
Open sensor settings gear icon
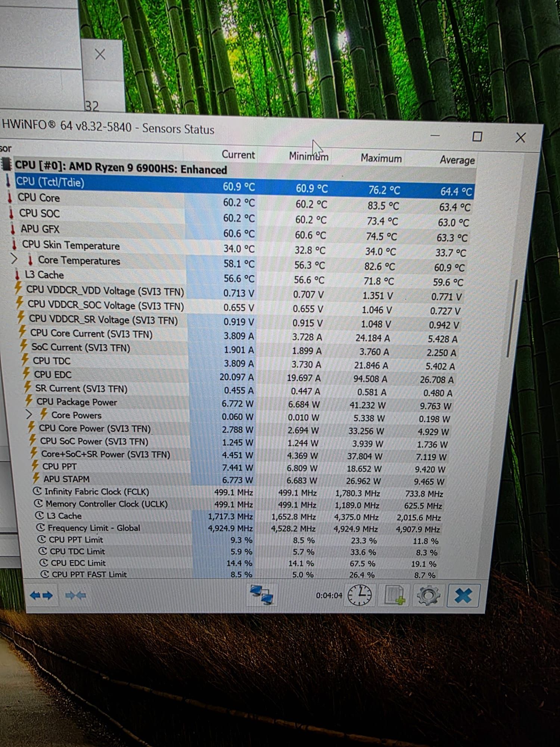click(x=428, y=595)
